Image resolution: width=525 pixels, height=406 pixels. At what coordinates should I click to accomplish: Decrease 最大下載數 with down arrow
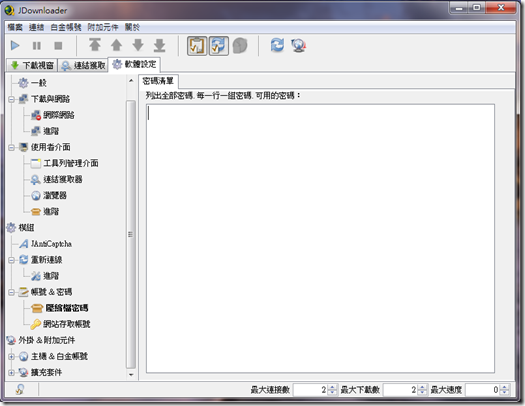point(422,393)
